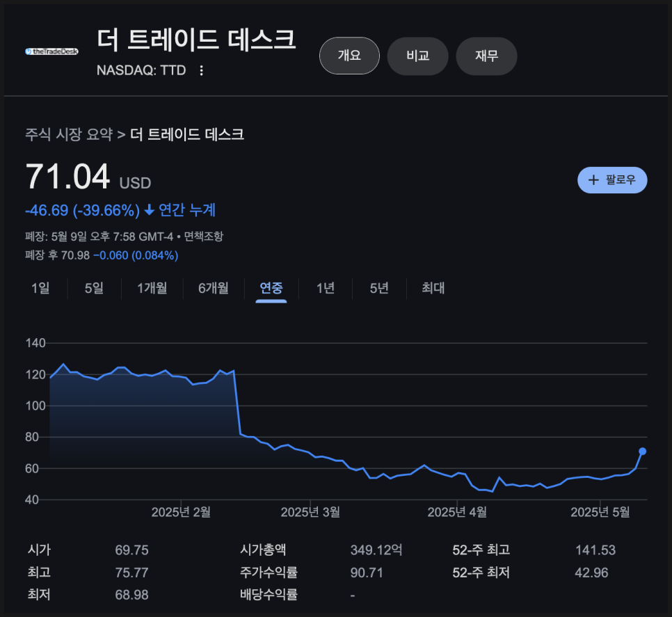Click the 최고 value 75.77
This screenshot has width=672, height=617.
(x=131, y=573)
